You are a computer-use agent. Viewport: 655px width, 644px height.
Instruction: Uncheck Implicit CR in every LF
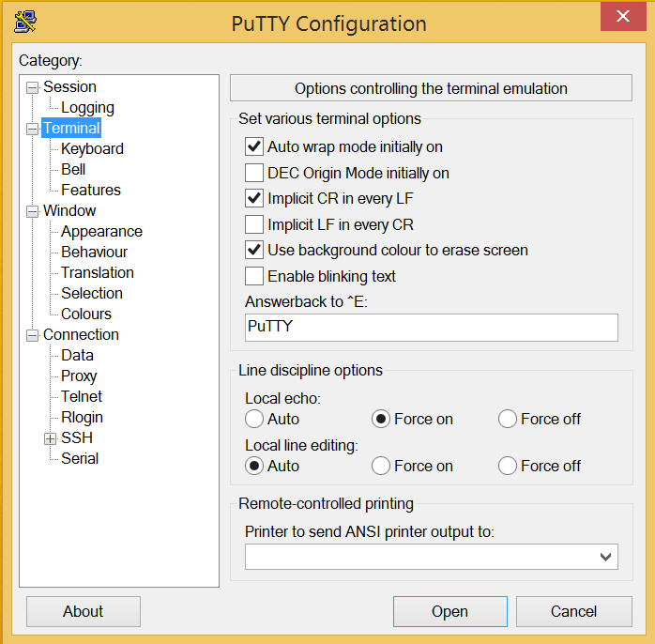(254, 198)
